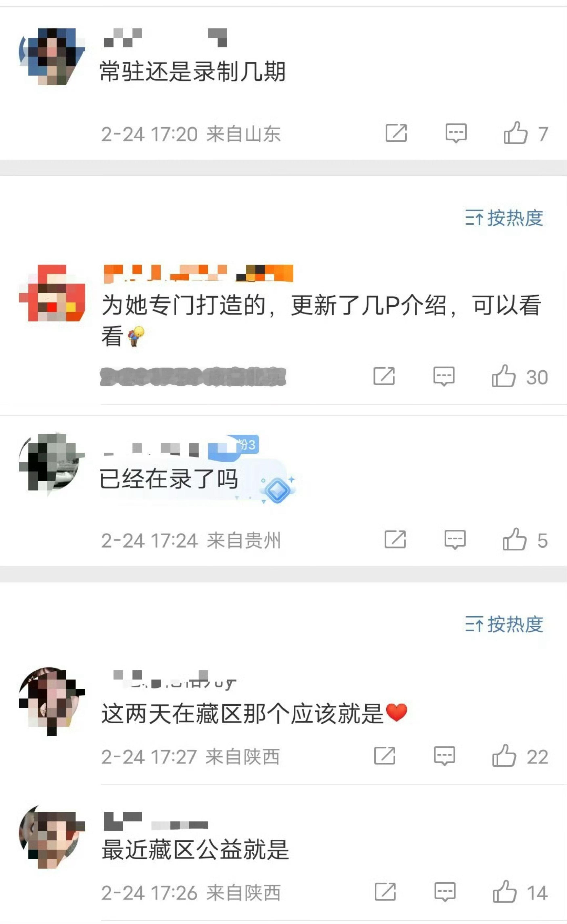Like the comment 已经在录了吗

tap(515, 540)
